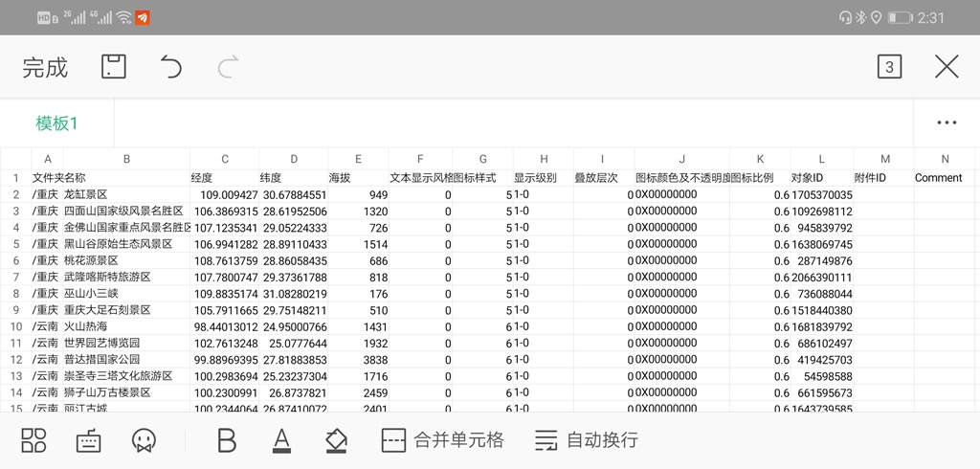Viewport: 980px width, 469px height.
Task: Select the cell containing 龙缸景区
Action: point(124,194)
